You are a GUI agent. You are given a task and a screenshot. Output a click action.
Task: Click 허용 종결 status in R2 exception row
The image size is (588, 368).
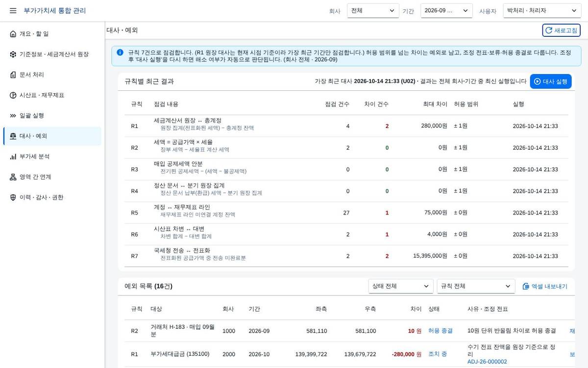441,331
